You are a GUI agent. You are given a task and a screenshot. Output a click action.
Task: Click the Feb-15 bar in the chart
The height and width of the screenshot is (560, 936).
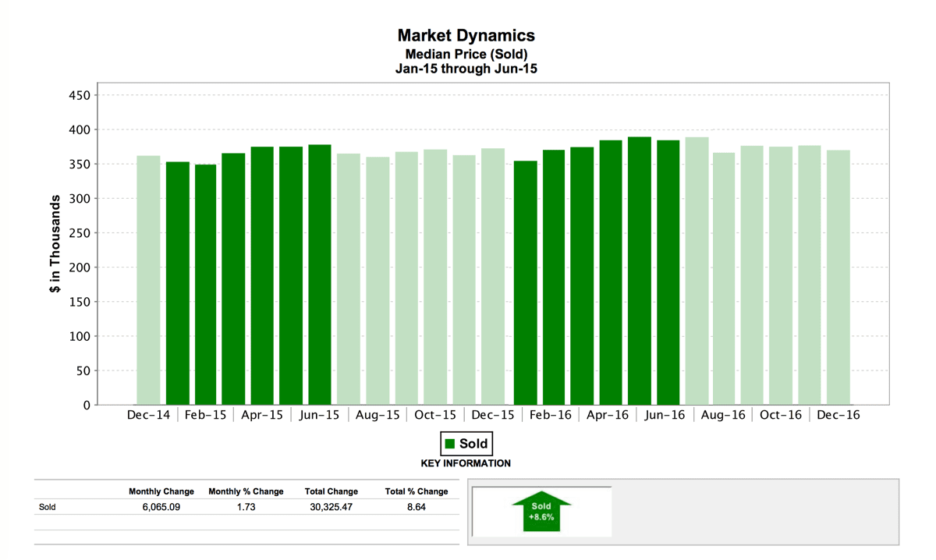pos(206,285)
